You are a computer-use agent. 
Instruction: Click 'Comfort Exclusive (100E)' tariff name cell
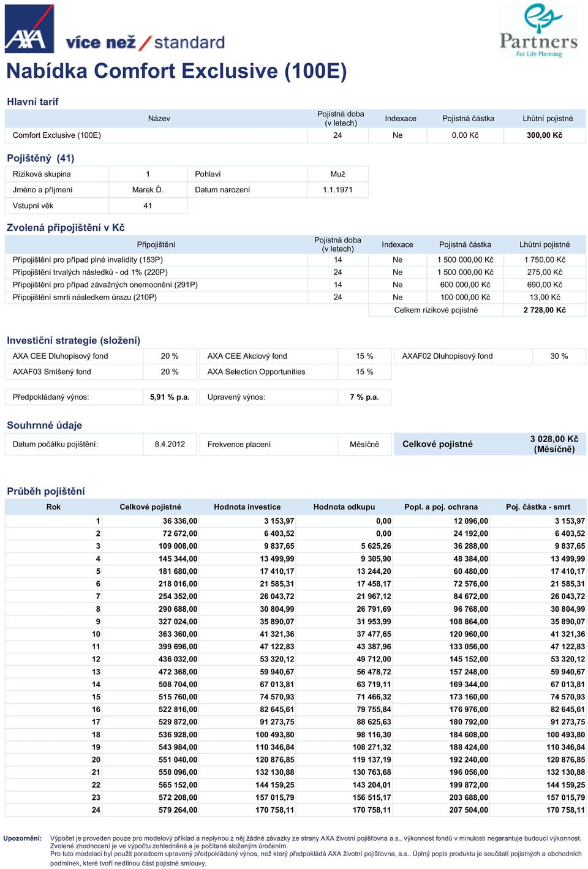(57, 135)
